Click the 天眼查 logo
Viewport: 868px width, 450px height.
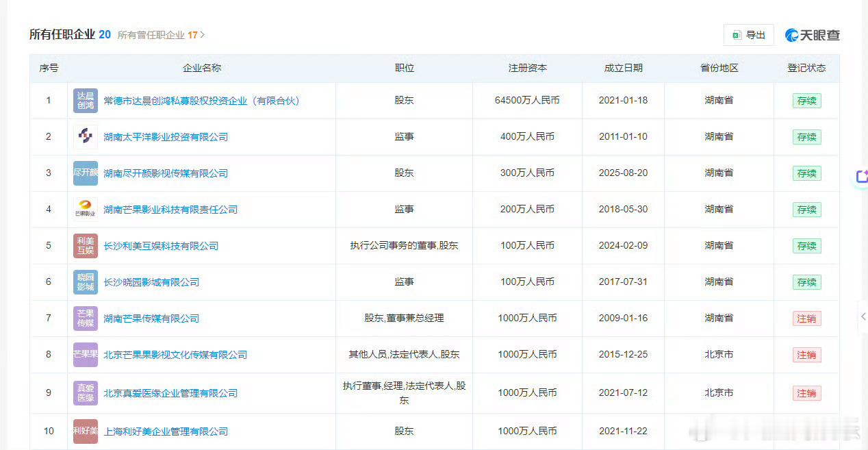coord(810,34)
